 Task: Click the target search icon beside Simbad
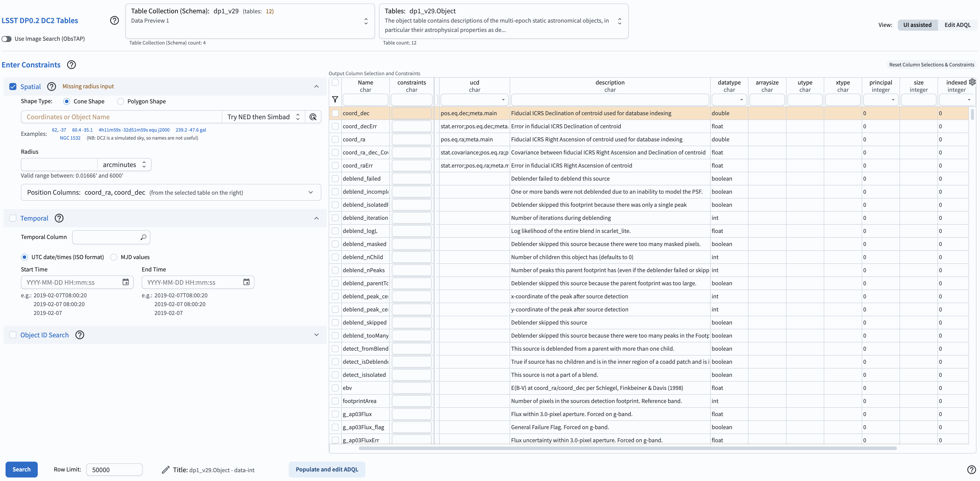coord(313,117)
